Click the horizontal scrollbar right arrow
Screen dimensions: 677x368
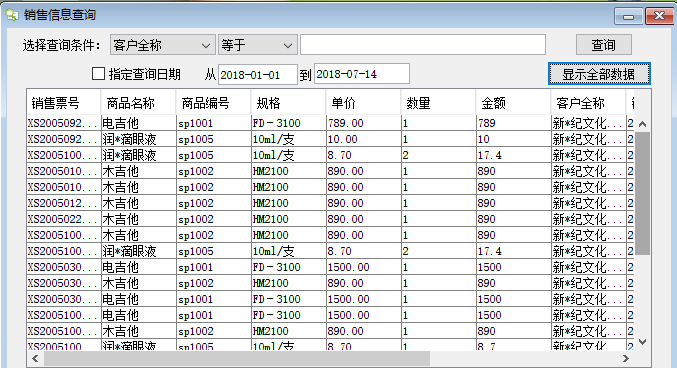pyautogui.click(x=626, y=358)
